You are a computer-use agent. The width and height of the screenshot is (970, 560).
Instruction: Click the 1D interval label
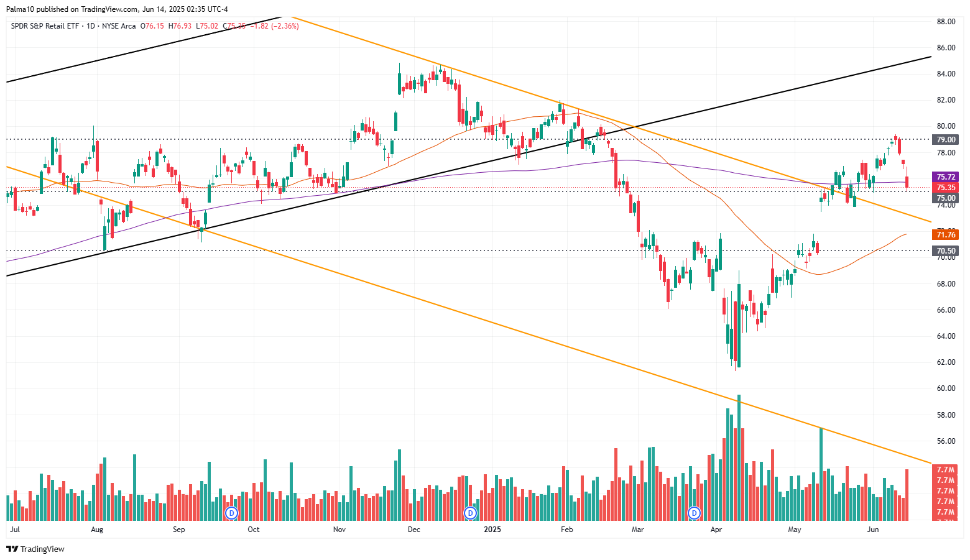coord(91,26)
